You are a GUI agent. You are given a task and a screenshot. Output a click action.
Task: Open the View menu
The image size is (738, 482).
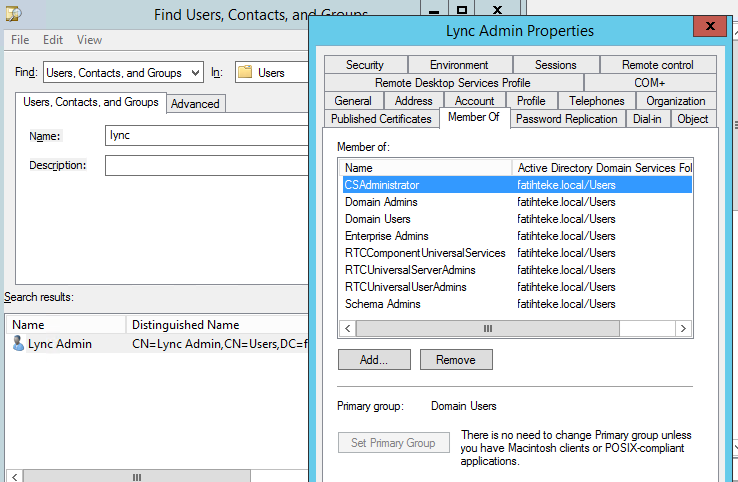click(x=89, y=40)
